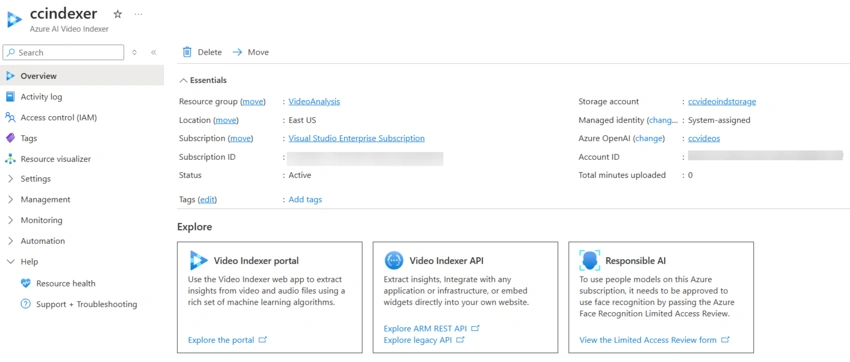Click the Add tags link
The width and height of the screenshot is (850, 362).
(x=305, y=199)
